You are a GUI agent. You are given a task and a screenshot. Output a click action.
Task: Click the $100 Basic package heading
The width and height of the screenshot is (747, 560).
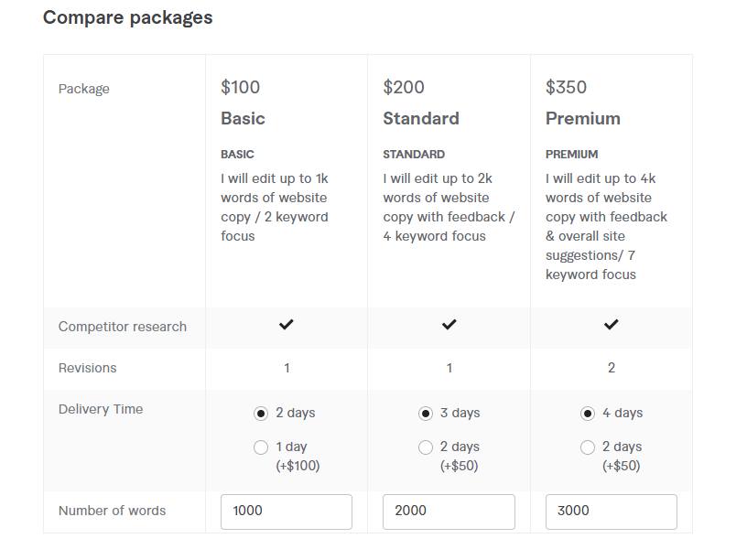pyautogui.click(x=240, y=87)
